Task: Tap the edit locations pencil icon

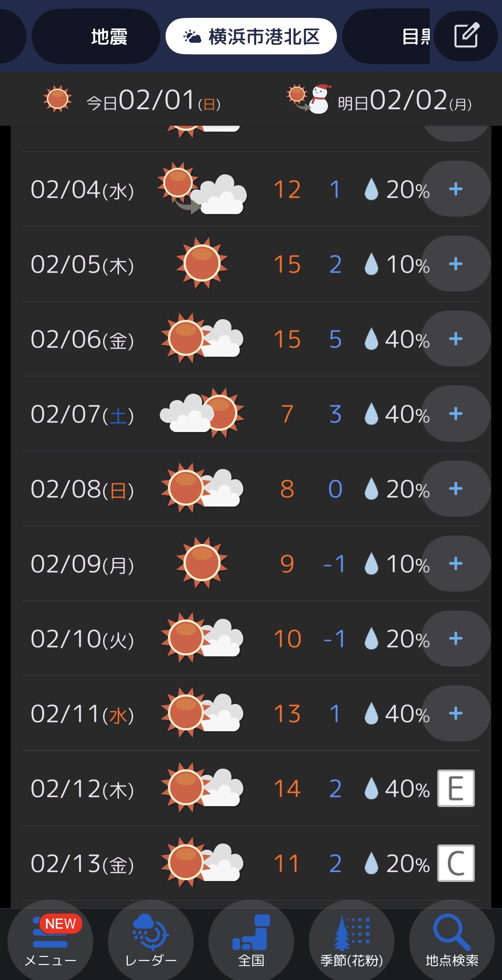Action: click(x=466, y=36)
